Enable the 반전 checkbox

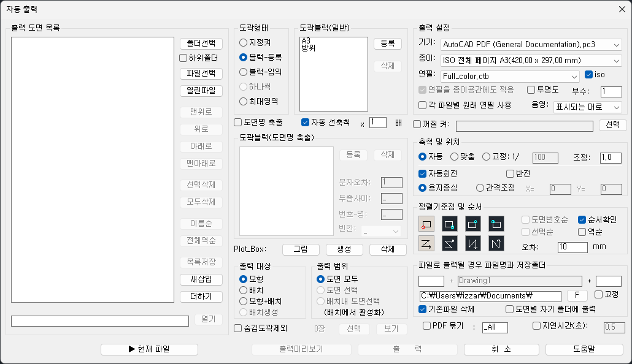pos(518,173)
